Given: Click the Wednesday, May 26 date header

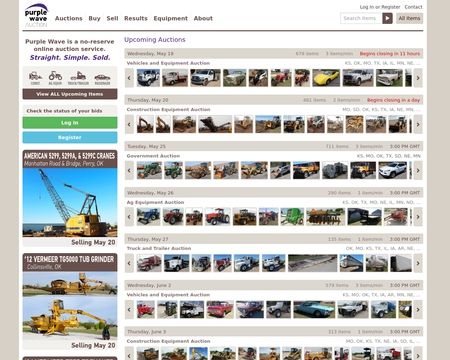Looking at the screenshot, I should tap(150, 193).
